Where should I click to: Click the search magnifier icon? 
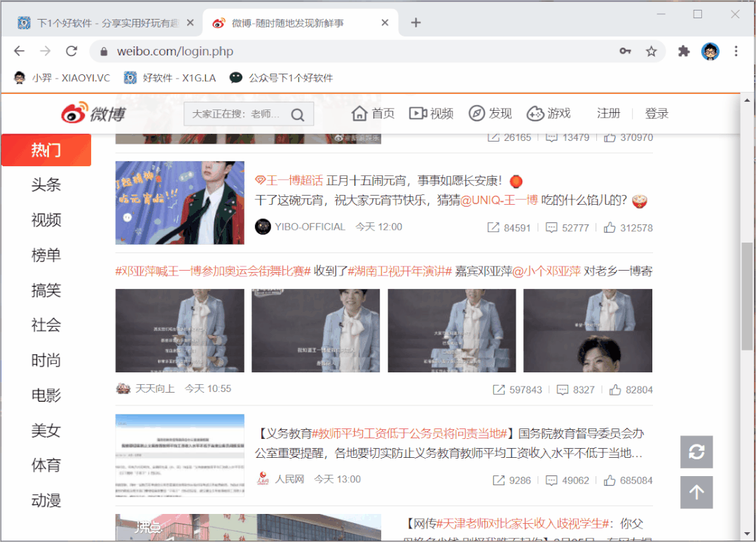coord(298,115)
